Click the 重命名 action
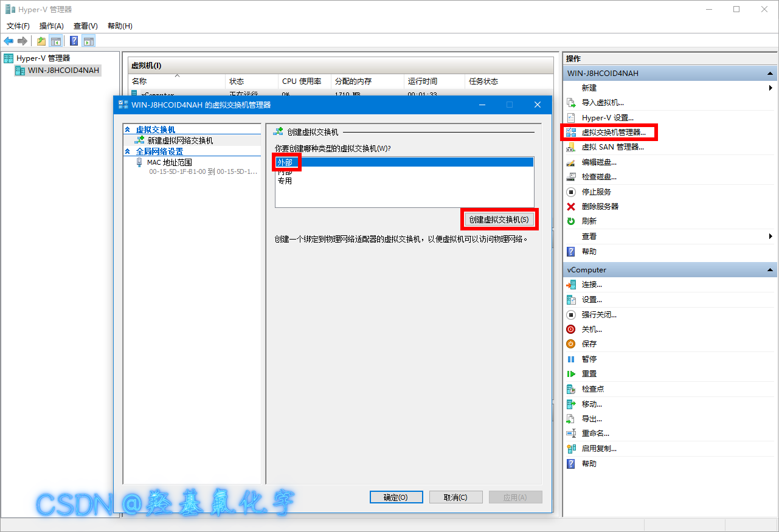The image size is (779, 532). (595, 434)
